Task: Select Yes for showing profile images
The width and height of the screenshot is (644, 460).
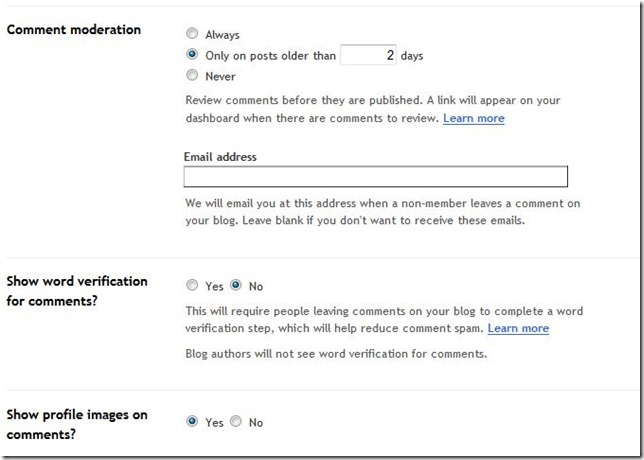Action: [192, 422]
